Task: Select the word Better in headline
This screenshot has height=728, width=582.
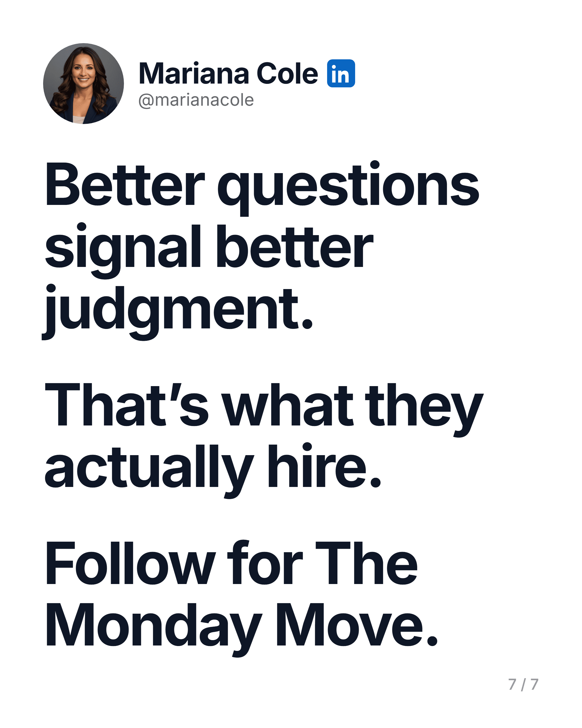Action: click(124, 186)
